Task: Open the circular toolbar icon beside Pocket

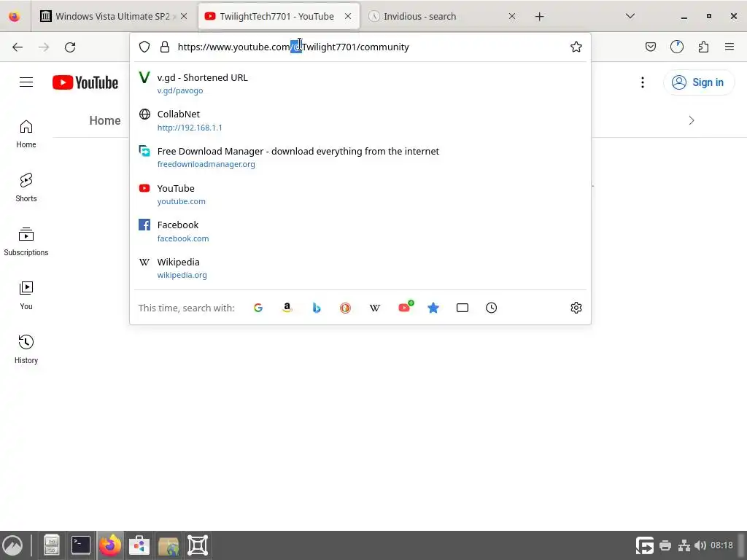Action: [x=677, y=47]
